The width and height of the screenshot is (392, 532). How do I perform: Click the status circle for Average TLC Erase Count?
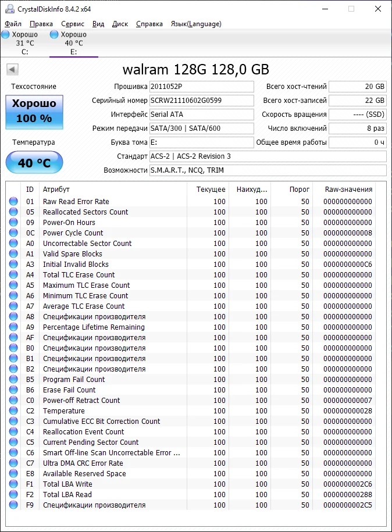click(13, 306)
